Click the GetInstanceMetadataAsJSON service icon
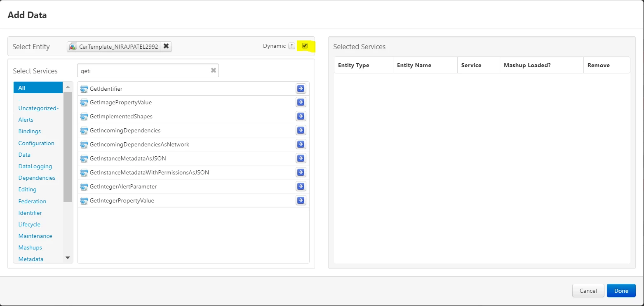This screenshot has width=644, height=306. tap(84, 158)
